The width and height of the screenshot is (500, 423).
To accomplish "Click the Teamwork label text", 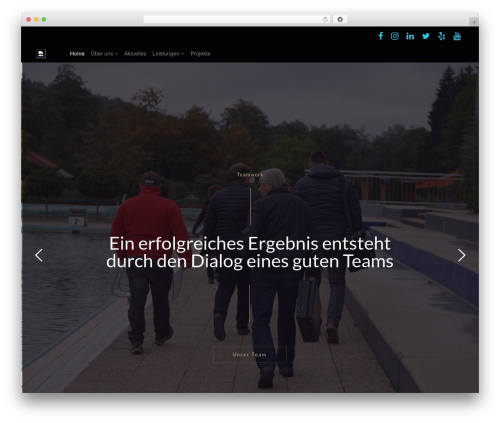I will pos(250,175).
